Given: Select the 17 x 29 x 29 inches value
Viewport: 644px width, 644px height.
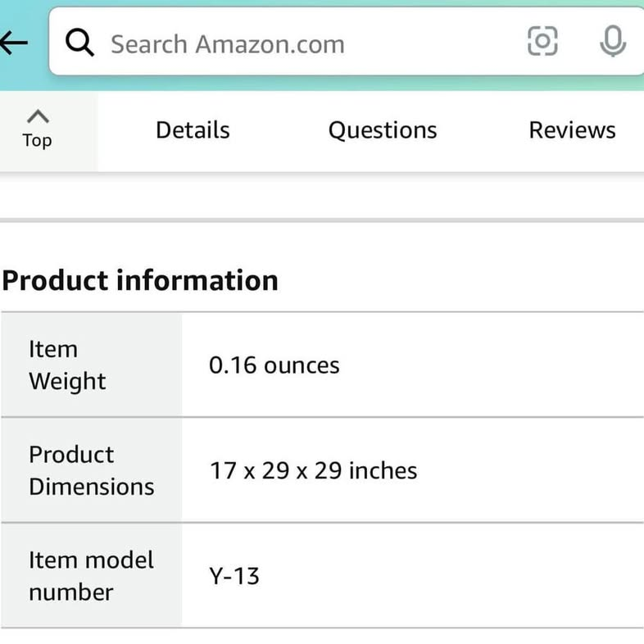Looking at the screenshot, I should click(x=313, y=470).
